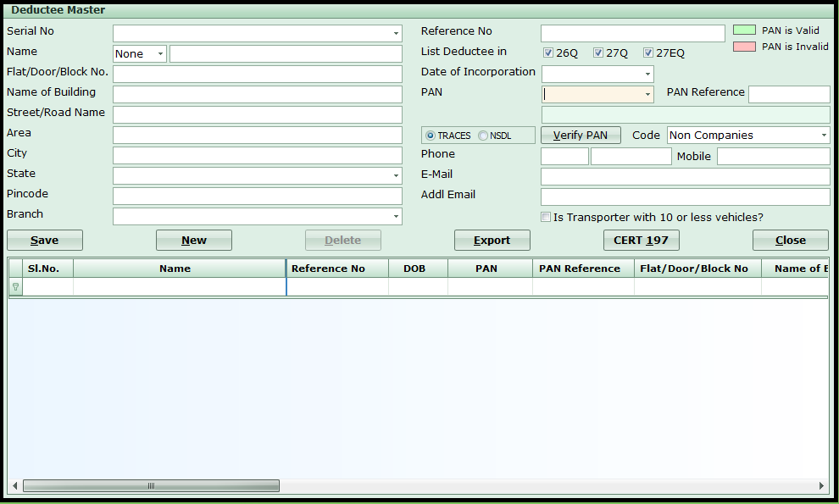
Task: Click the horizontal scrollbar thumb
Action: click(152, 486)
